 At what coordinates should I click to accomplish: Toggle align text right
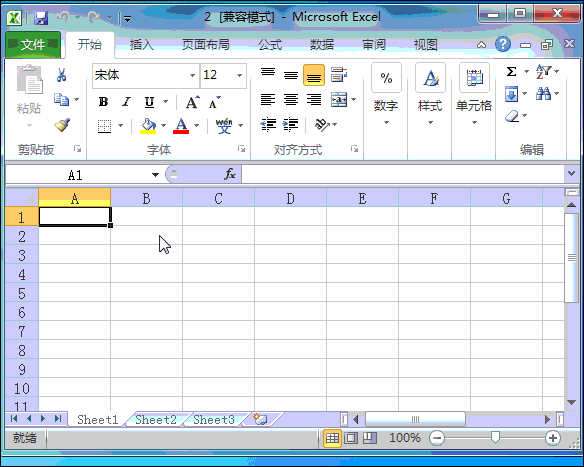(x=314, y=99)
